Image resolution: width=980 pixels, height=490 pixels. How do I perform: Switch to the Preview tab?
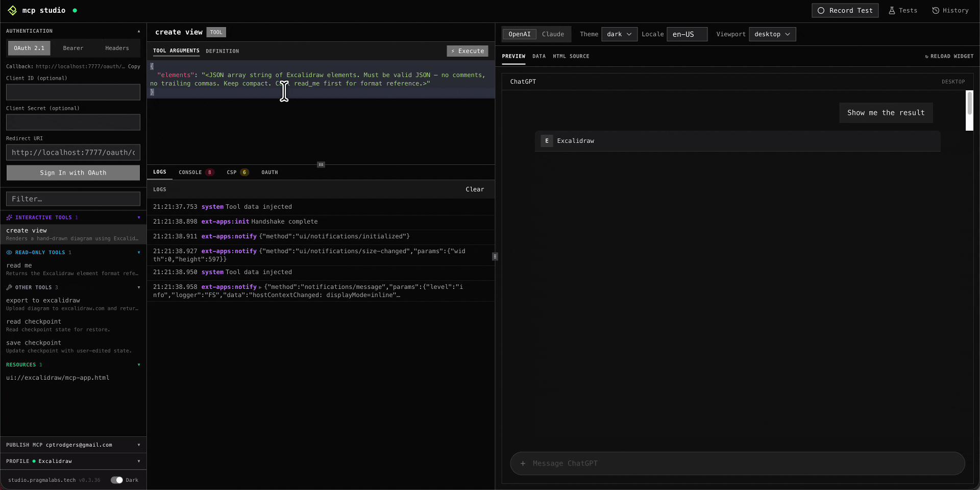[x=513, y=56]
